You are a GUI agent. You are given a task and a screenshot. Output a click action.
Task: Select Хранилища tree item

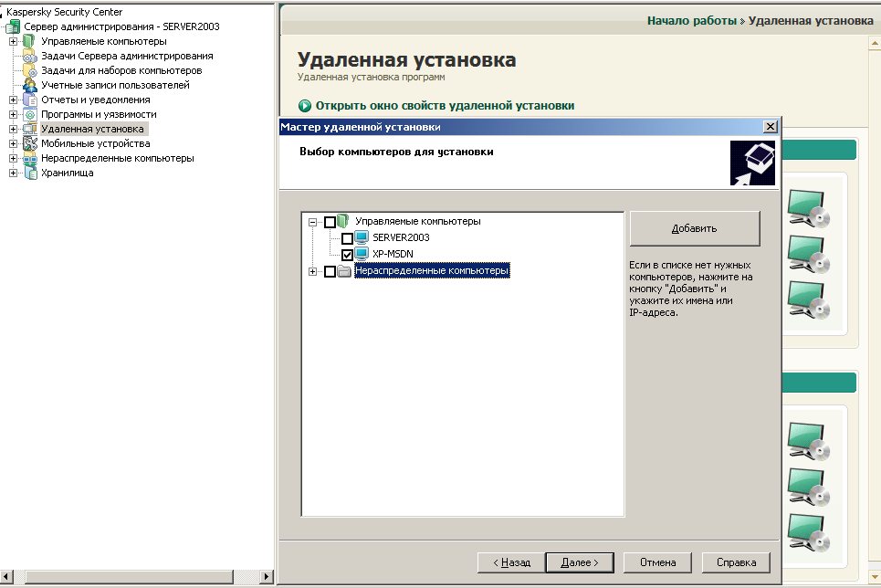(x=67, y=173)
